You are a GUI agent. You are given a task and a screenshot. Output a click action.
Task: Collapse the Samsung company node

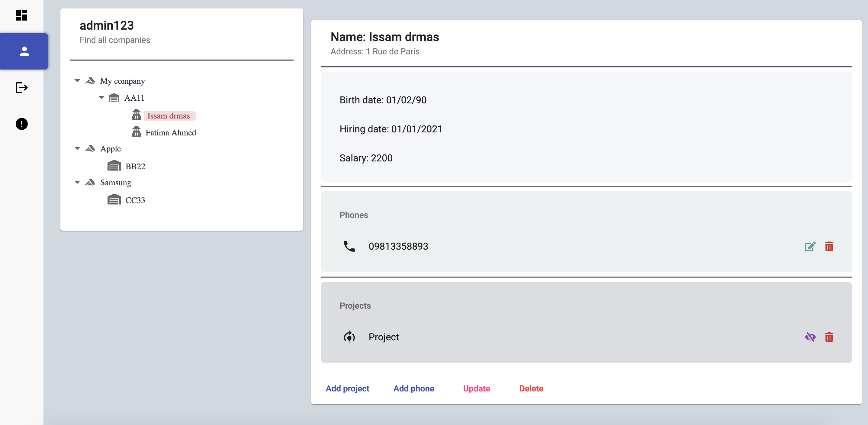coord(77,183)
